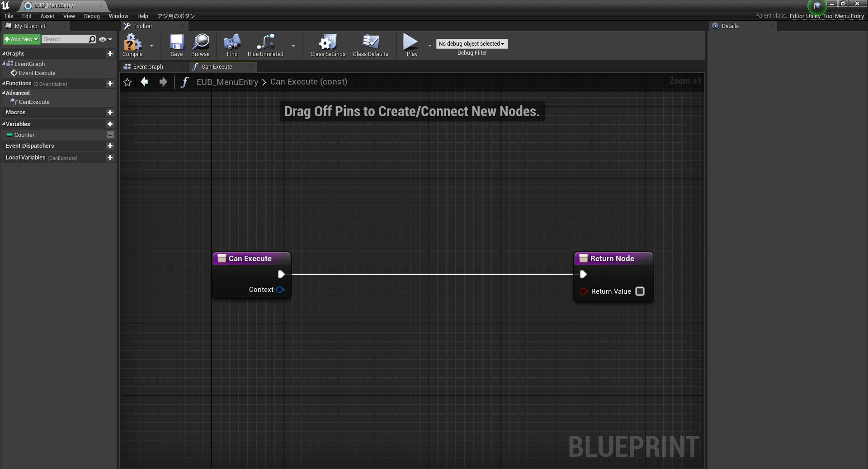Add new event dispatcher with plus
Viewport: 868px width, 469px height.
tap(110, 146)
